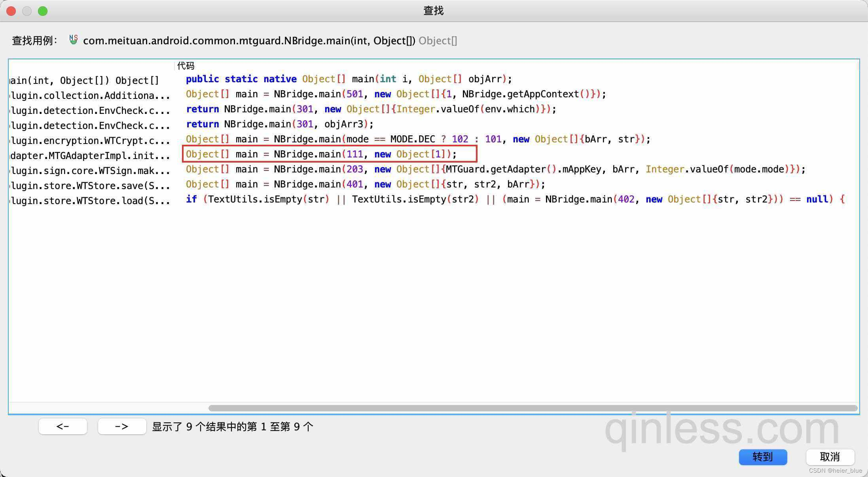Viewport: 868px width, 477px height.
Task: Click the 转到 button
Action: (x=763, y=457)
